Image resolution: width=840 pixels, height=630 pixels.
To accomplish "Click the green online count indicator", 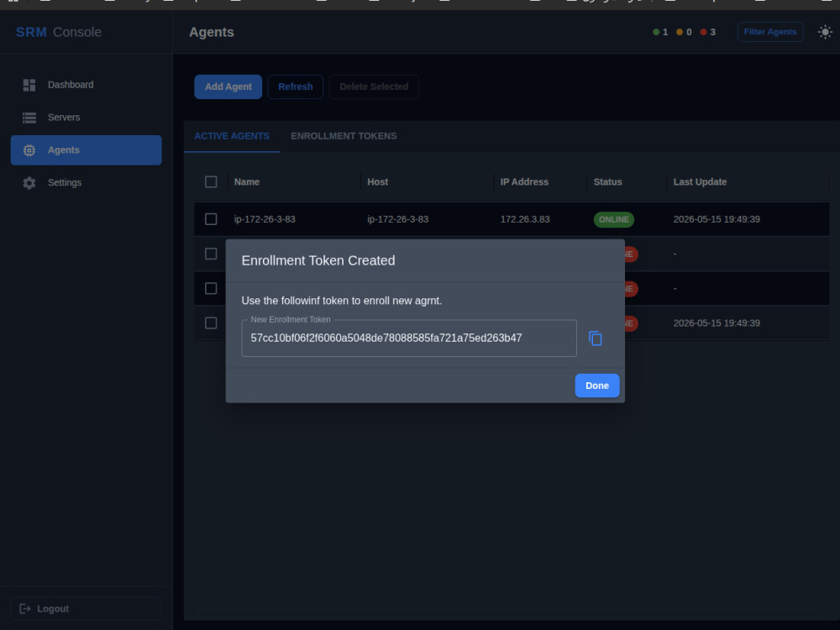I will click(660, 32).
